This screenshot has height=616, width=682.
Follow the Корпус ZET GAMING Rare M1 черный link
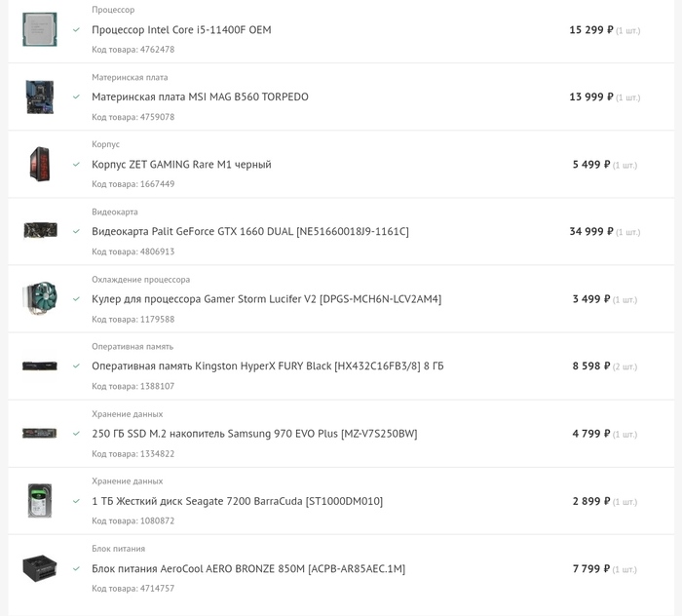pos(181,165)
